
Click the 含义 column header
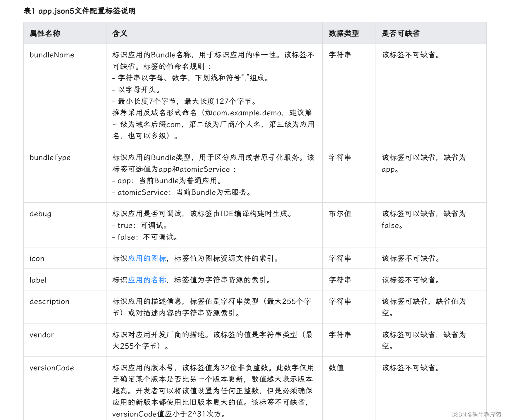tap(120, 33)
